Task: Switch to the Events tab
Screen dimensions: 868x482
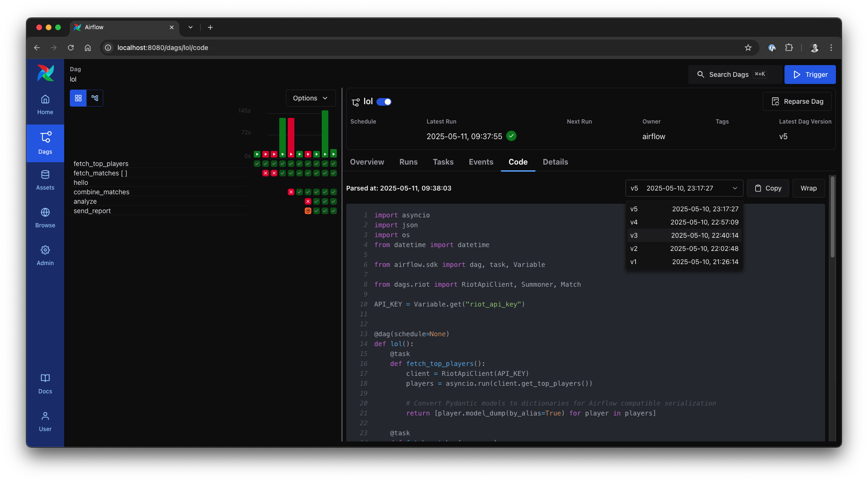Action: point(481,162)
